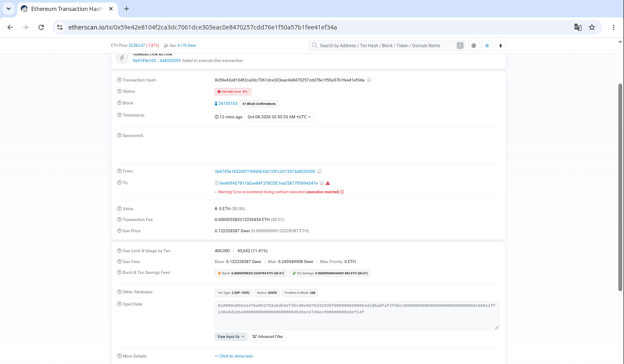This screenshot has height=364, width=624.
Task: View site information icon in address bar
Action: click(60, 27)
